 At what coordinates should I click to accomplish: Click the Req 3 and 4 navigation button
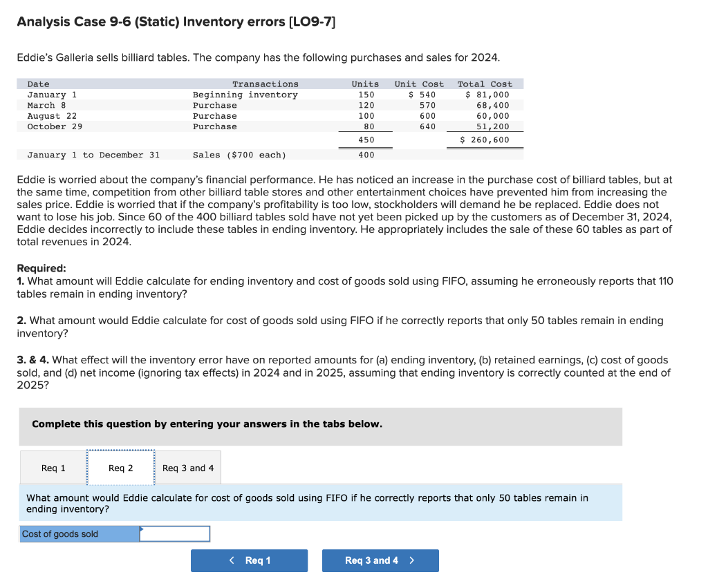pos(380,560)
